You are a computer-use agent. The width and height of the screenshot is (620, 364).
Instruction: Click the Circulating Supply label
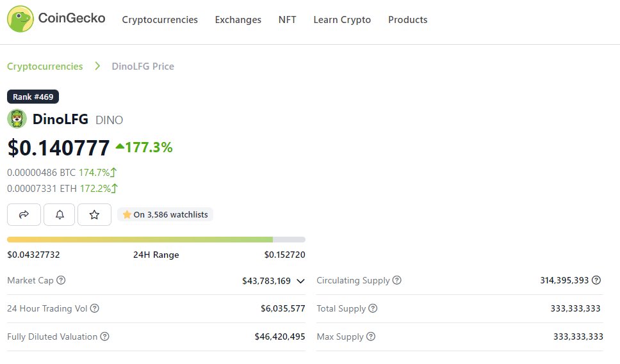click(x=353, y=280)
